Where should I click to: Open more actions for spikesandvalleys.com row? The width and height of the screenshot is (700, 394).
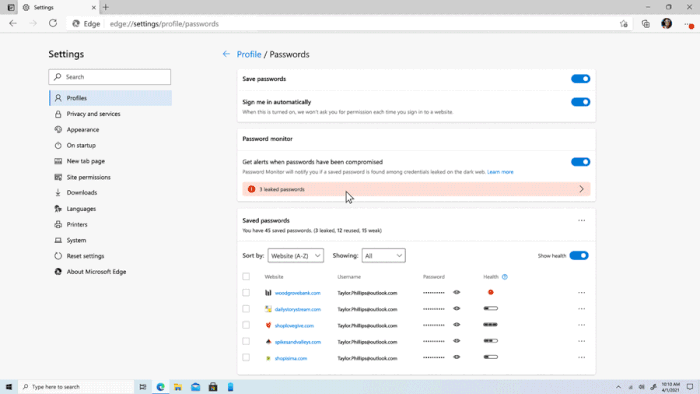(x=581, y=341)
